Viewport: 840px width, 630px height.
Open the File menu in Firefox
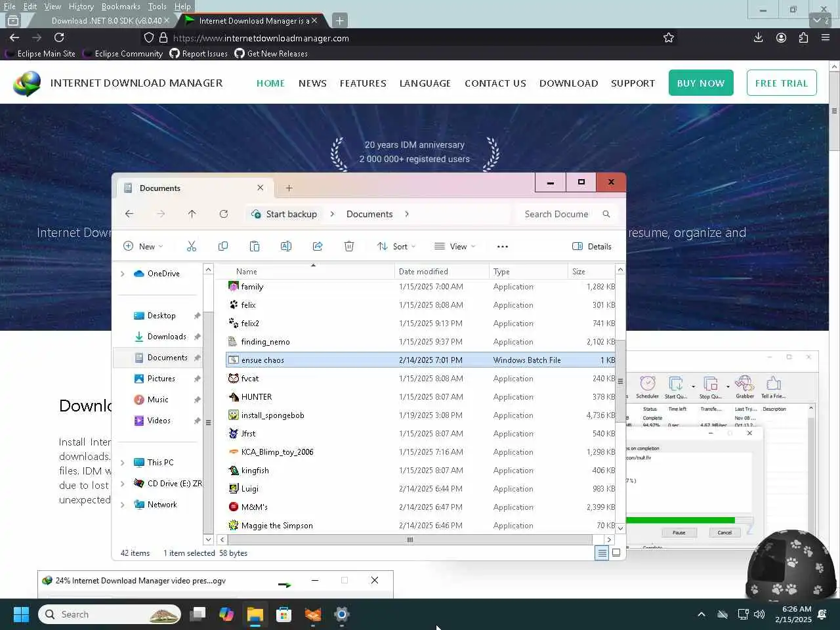9,7
